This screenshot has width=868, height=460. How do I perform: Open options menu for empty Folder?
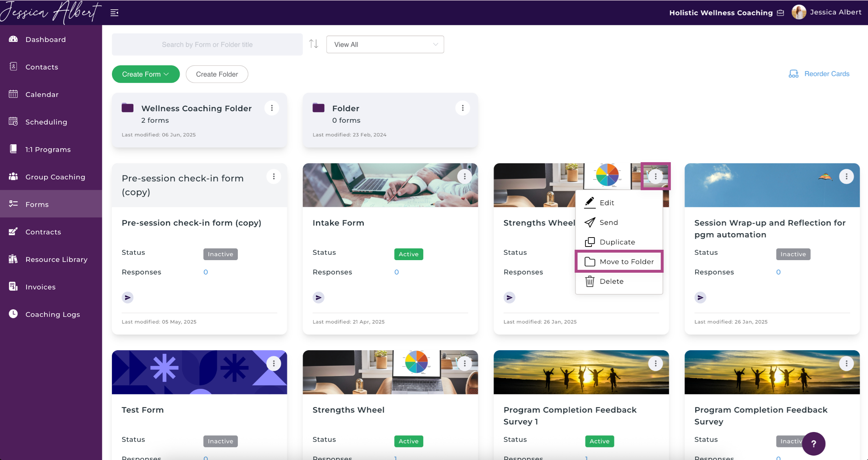(x=463, y=108)
